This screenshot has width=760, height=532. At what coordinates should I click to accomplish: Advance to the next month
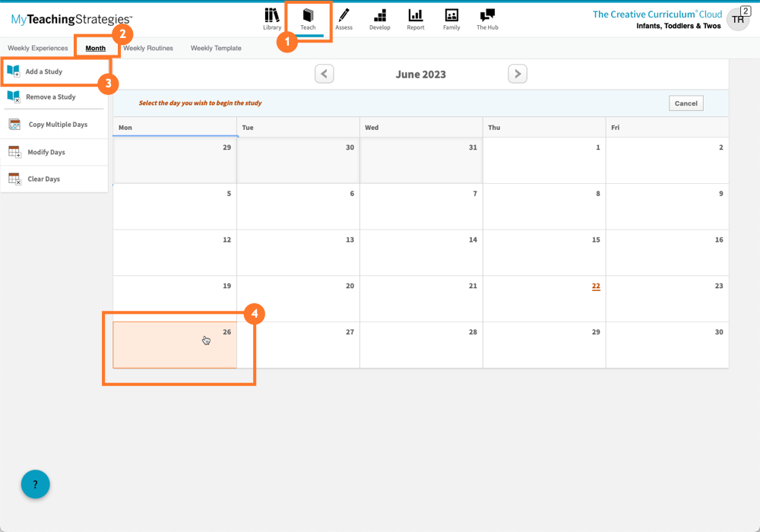click(x=518, y=74)
